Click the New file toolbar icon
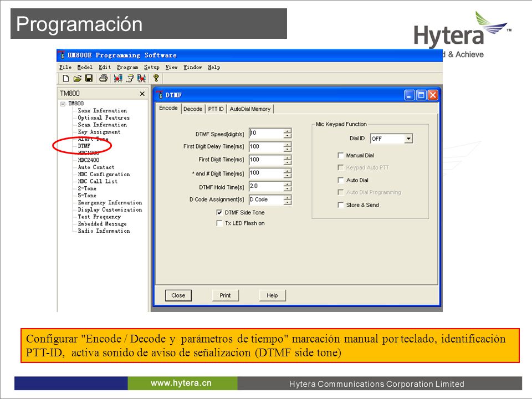 click(66, 79)
